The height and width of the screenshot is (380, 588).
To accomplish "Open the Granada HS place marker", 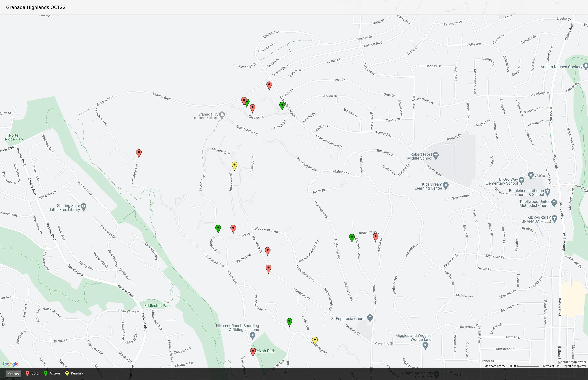I will [x=222, y=115].
